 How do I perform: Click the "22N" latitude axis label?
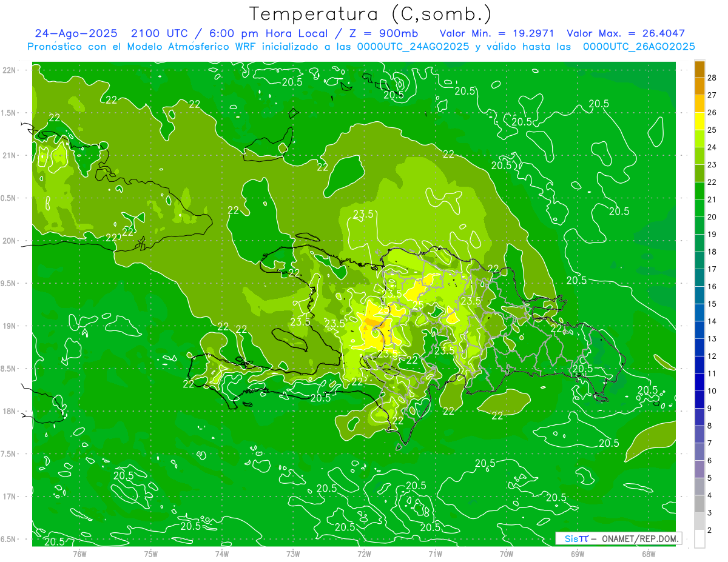(9, 70)
